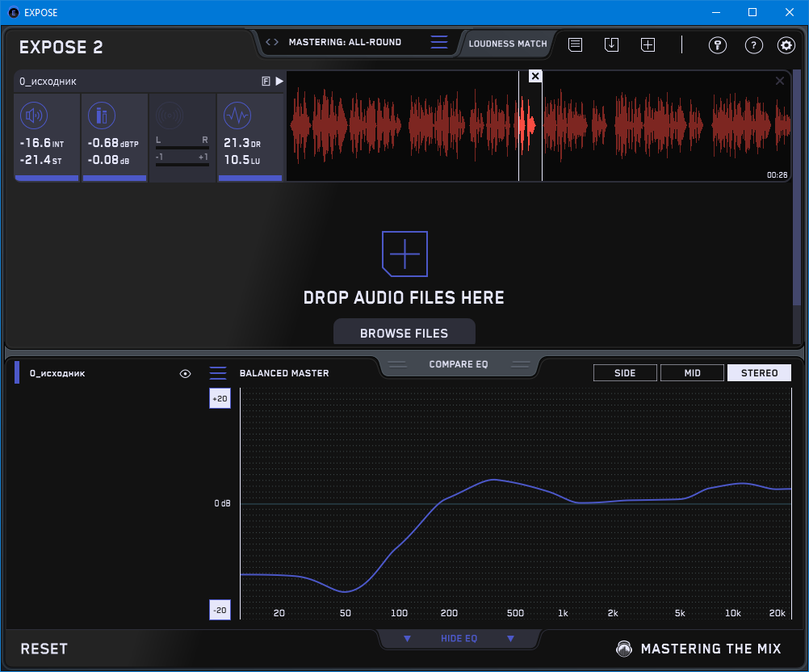Open the preset list hamburger menu
Viewport: 809px width, 672px height.
click(439, 42)
